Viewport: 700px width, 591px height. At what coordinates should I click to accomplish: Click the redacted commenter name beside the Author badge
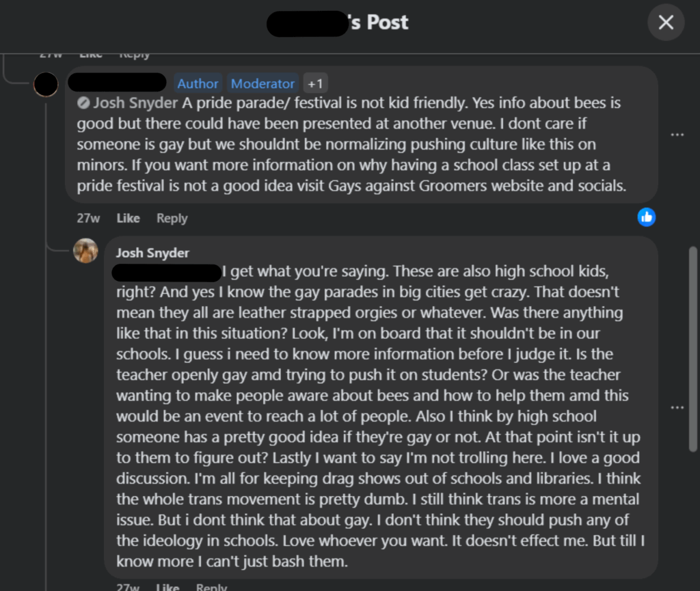coord(117,83)
